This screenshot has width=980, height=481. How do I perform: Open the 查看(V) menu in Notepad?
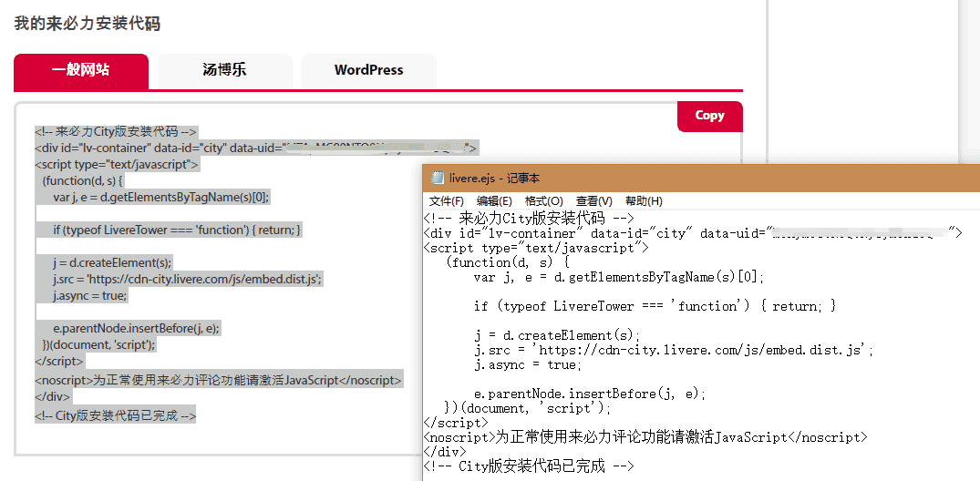593,201
